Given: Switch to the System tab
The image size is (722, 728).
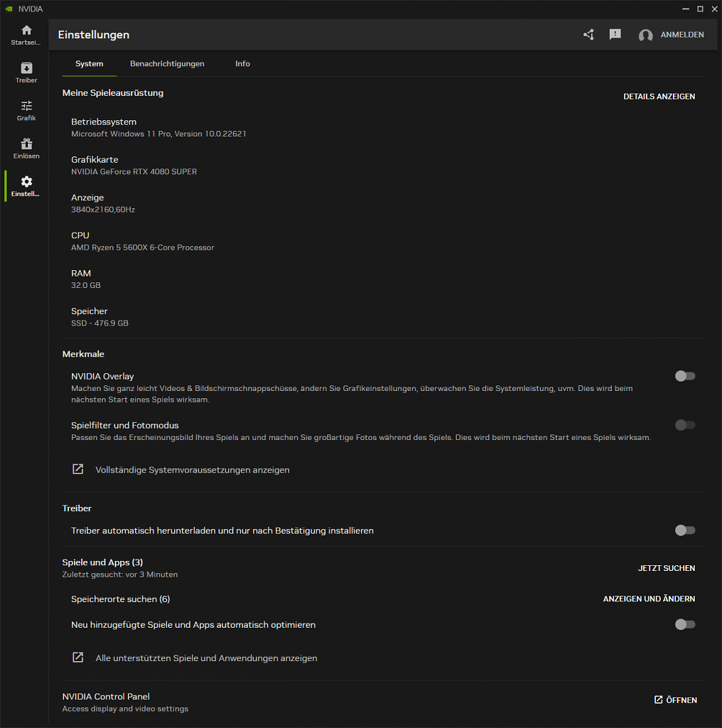Looking at the screenshot, I should [89, 64].
